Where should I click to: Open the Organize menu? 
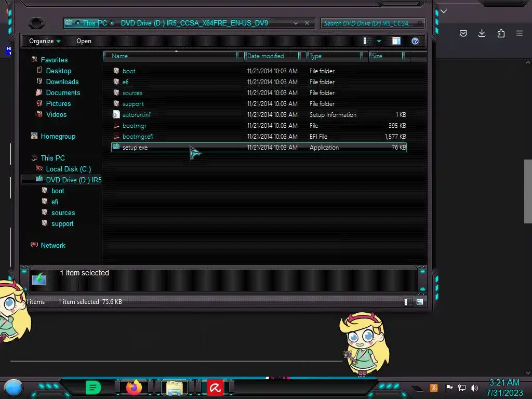click(45, 41)
